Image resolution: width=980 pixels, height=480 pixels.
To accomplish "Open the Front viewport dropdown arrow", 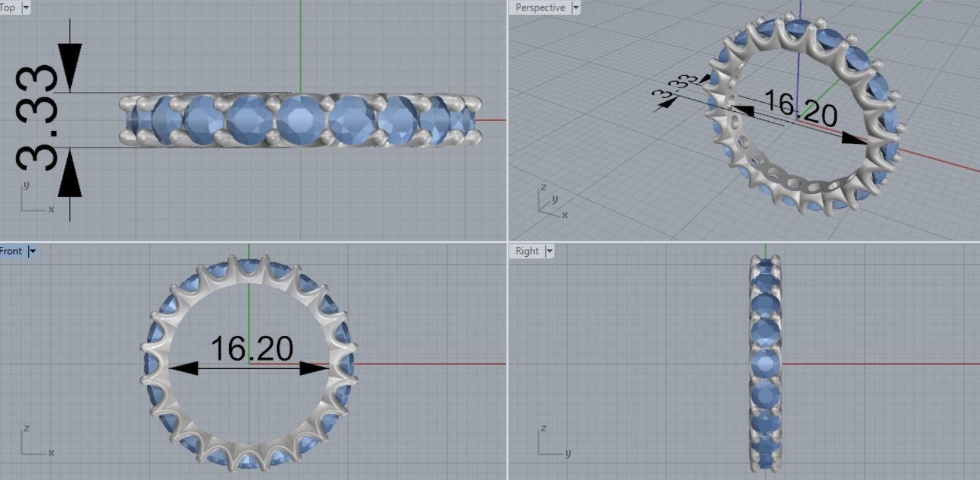I will (32, 251).
